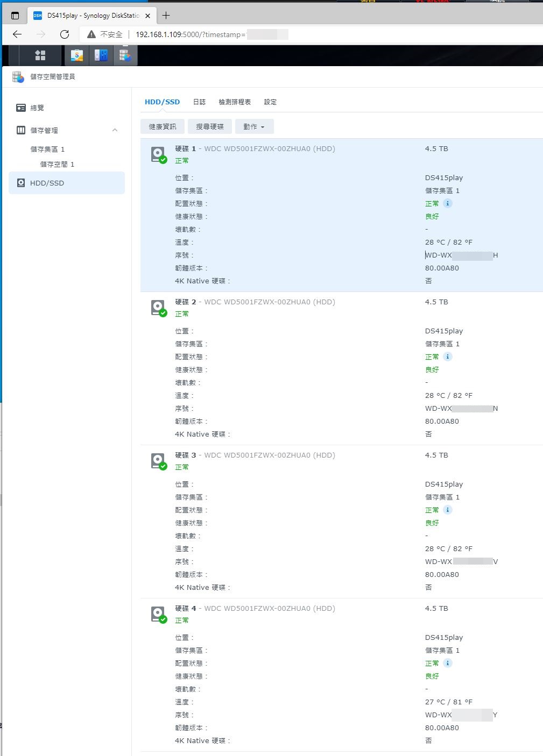Click the 硬碟 2 drive status icon
Viewport: 543px width, 756px height.
(158, 308)
